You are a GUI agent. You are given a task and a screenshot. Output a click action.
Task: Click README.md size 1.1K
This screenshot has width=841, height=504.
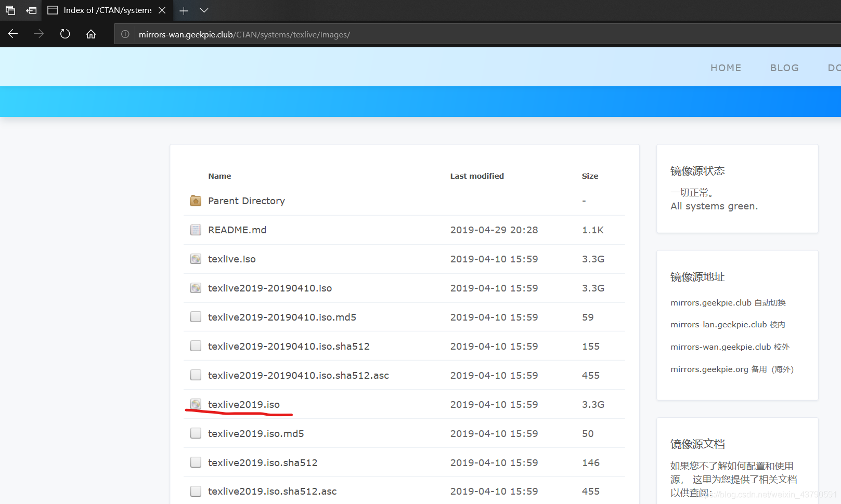(x=593, y=230)
